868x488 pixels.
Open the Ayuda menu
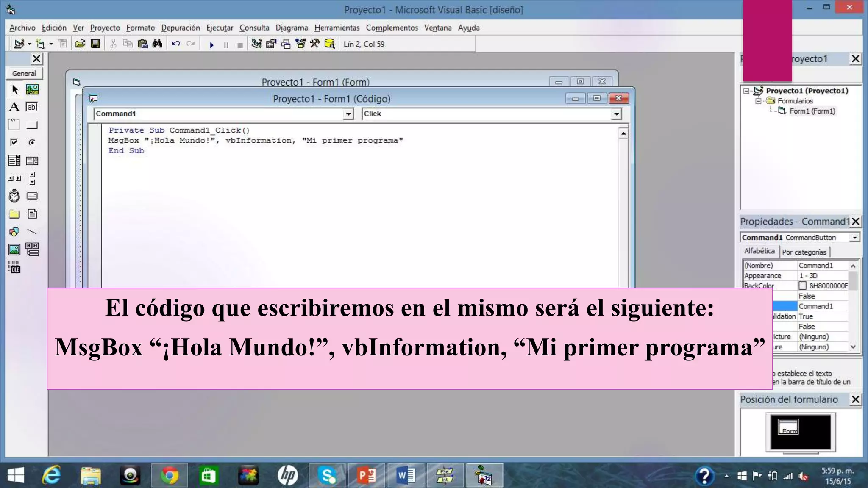tap(469, 28)
